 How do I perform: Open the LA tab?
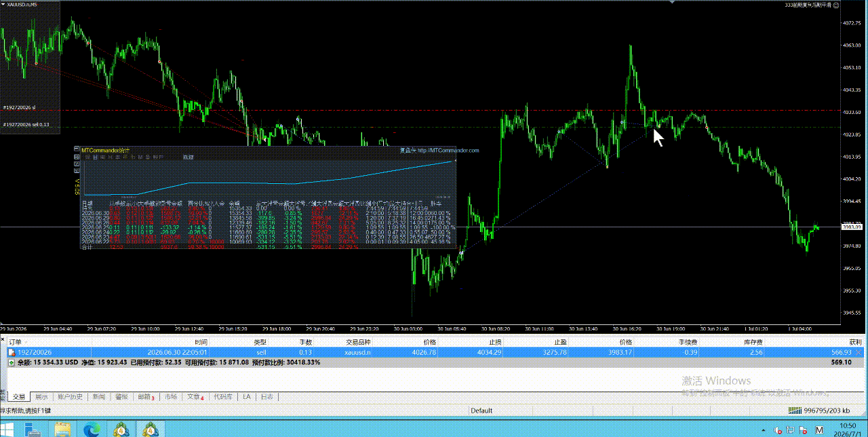[x=247, y=396]
